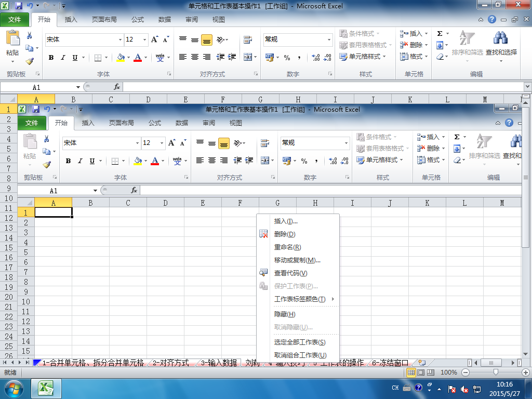Click Decrease Indent in the top ribbon

[x=220, y=57]
